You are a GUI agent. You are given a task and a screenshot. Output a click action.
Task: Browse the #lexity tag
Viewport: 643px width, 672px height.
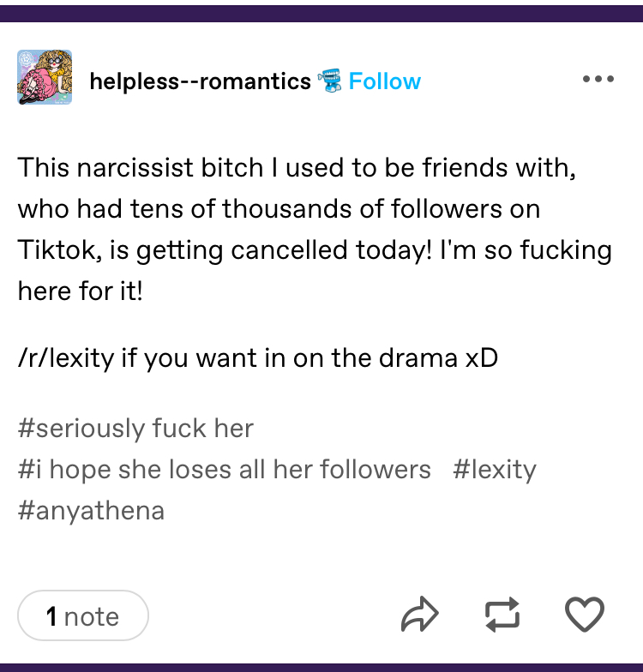(x=494, y=470)
